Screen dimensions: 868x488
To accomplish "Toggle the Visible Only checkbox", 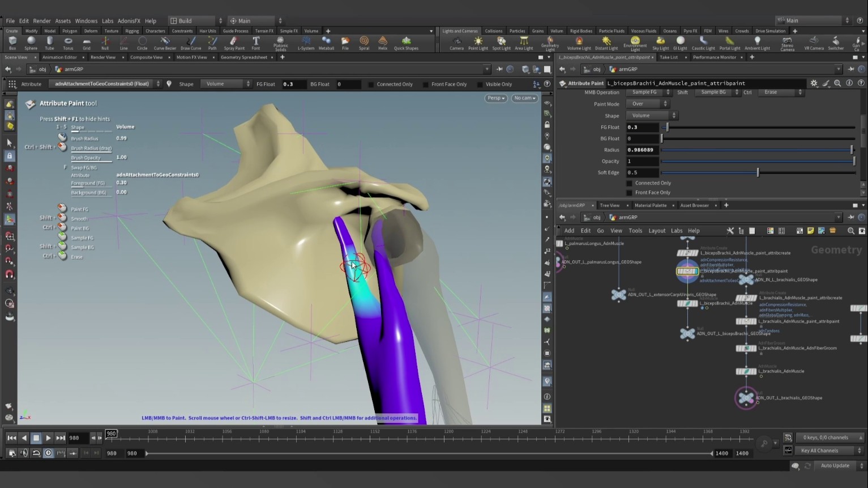I will pyautogui.click(x=480, y=84).
